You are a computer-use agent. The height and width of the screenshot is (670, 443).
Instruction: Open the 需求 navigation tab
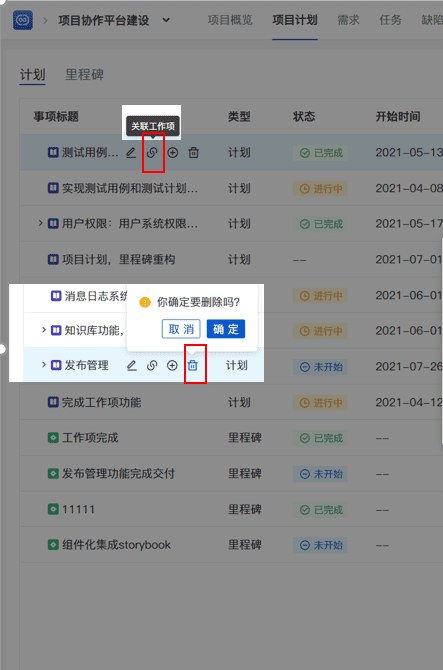pyautogui.click(x=348, y=20)
